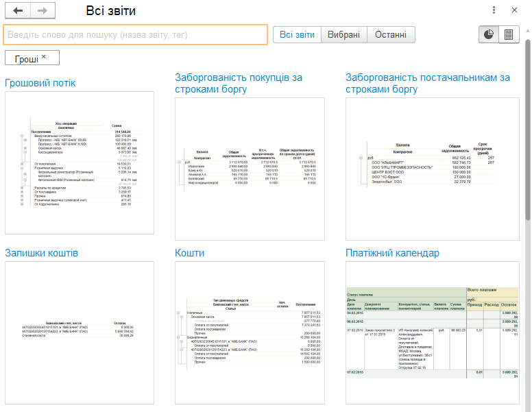Click the scrollbar up arrow
The height and width of the screenshot is (412, 532).
click(x=528, y=31)
